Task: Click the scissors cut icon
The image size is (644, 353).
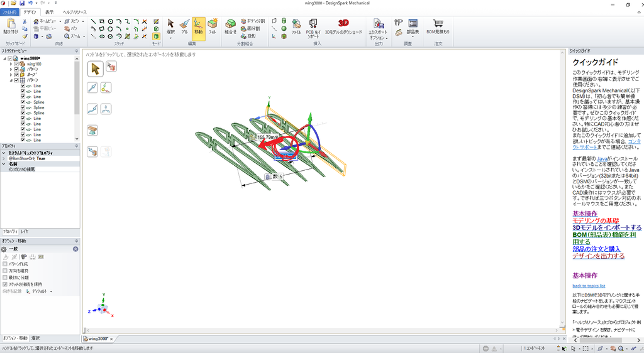Action: coord(25,21)
